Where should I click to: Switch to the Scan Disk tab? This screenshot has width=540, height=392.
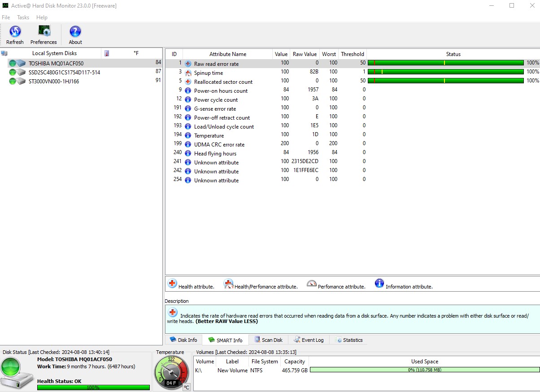(268, 340)
